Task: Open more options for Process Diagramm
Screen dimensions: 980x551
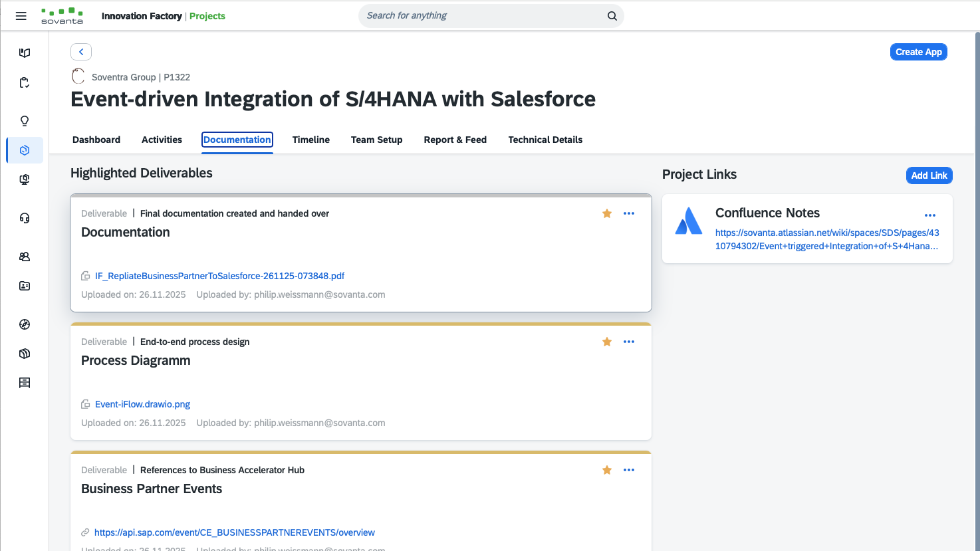Action: (x=629, y=342)
